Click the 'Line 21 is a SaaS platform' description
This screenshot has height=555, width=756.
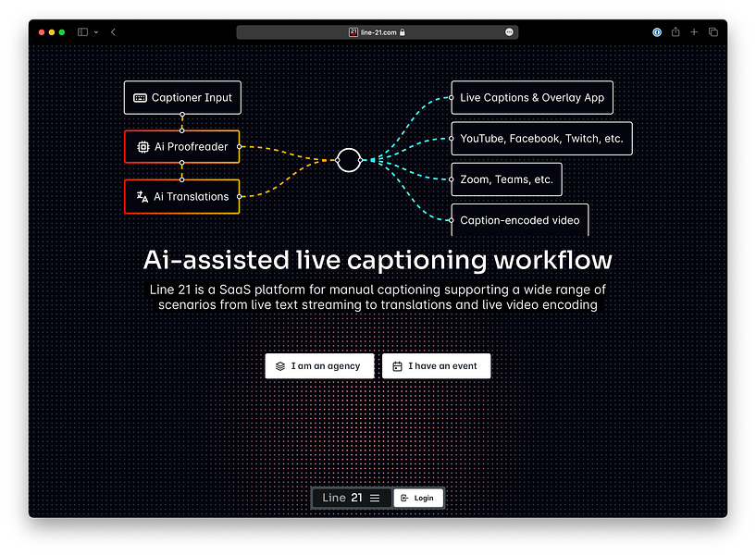click(x=378, y=297)
